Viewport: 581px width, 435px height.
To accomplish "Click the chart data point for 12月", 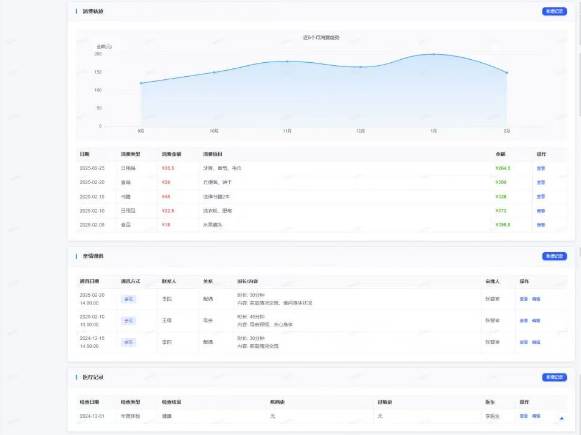I will pyautogui.click(x=361, y=67).
